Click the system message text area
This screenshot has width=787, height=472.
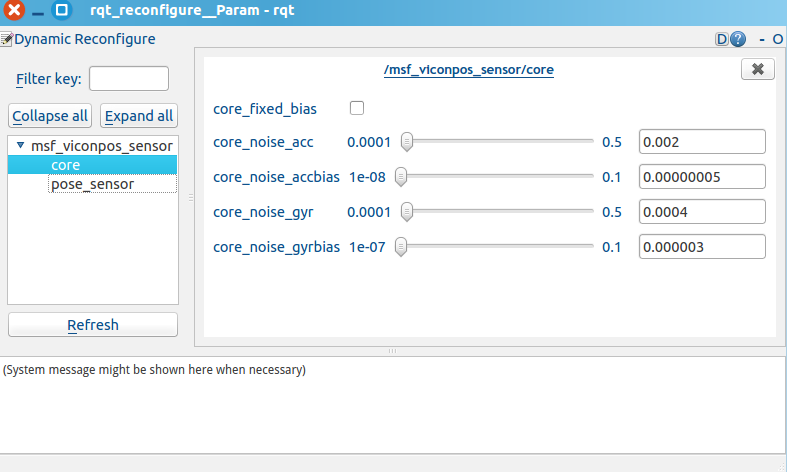point(392,405)
